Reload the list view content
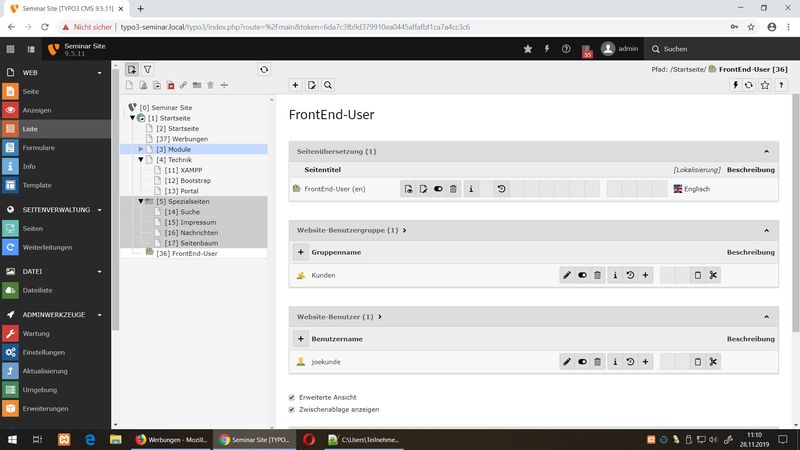This screenshot has height=450, width=800. tap(749, 85)
